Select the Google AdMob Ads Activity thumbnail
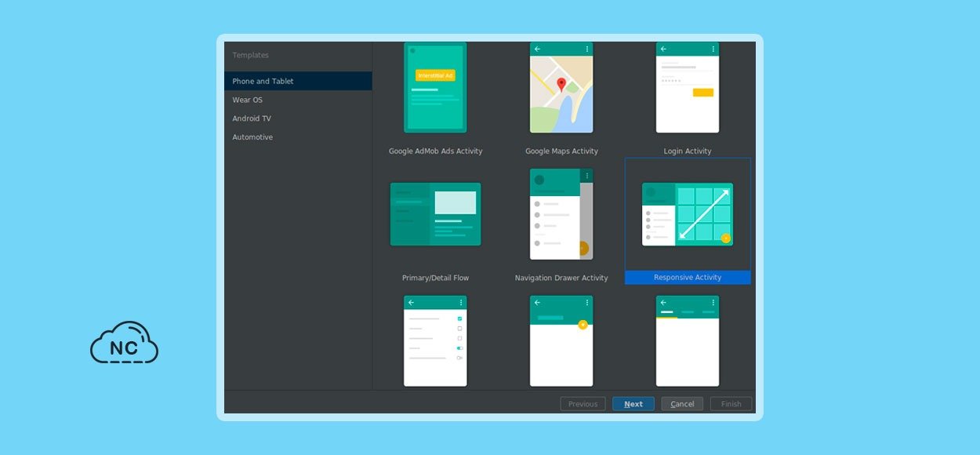The height and width of the screenshot is (455, 980). [435, 87]
